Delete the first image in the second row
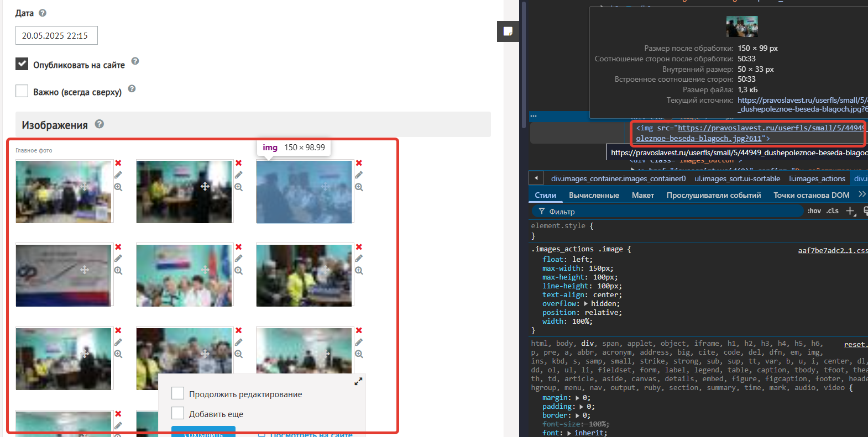Screen dimensions: 868x437 tap(118, 247)
